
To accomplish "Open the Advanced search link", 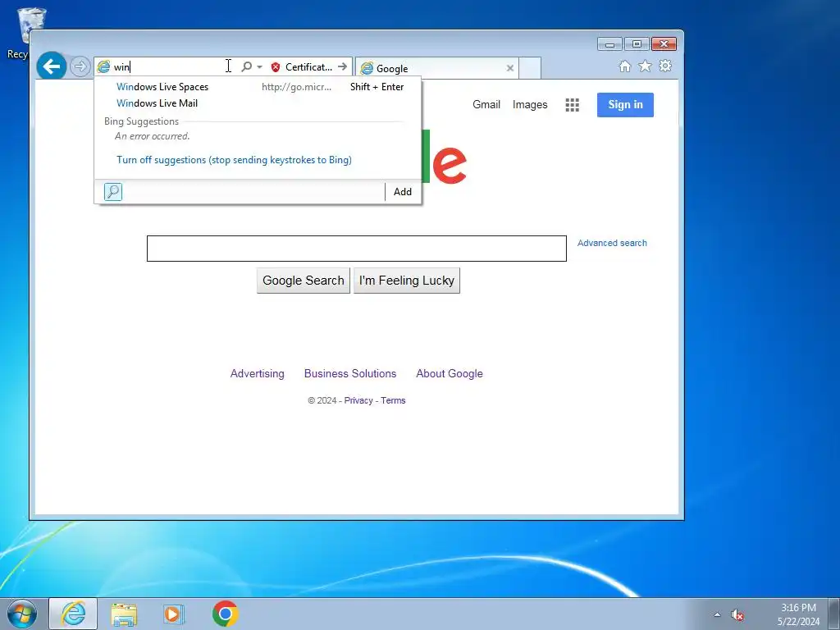I will point(612,243).
